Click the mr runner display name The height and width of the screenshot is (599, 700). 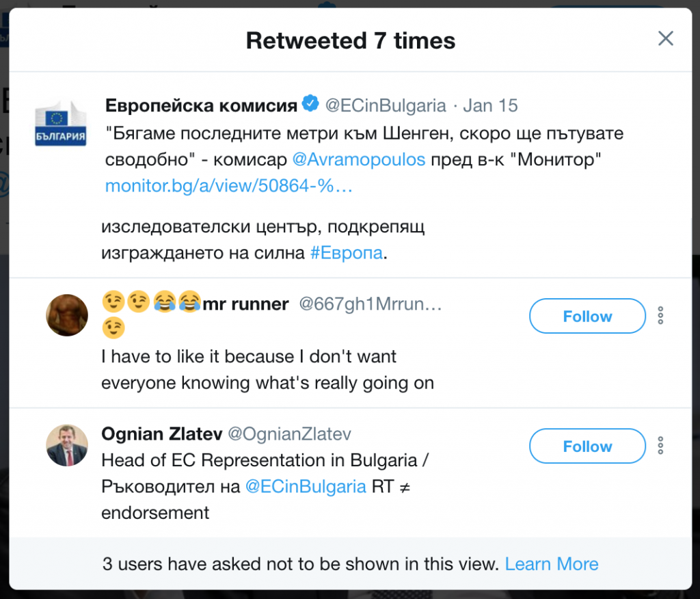coord(245,304)
